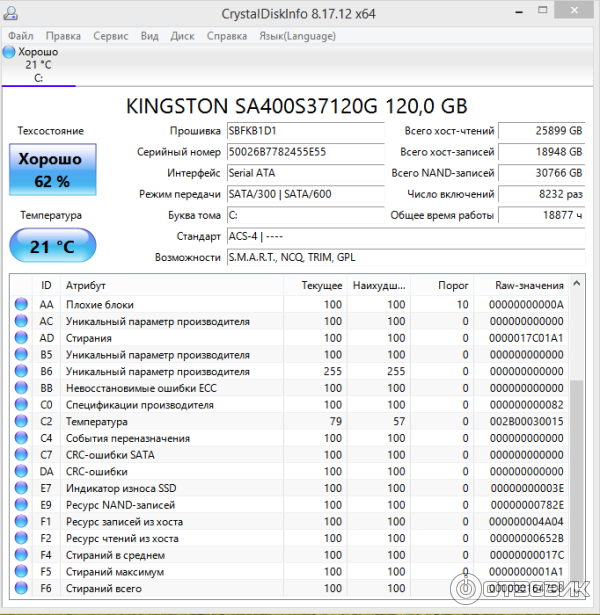
Task: Close the CrystalDiskInfo window
Action: pyautogui.click(x=574, y=11)
